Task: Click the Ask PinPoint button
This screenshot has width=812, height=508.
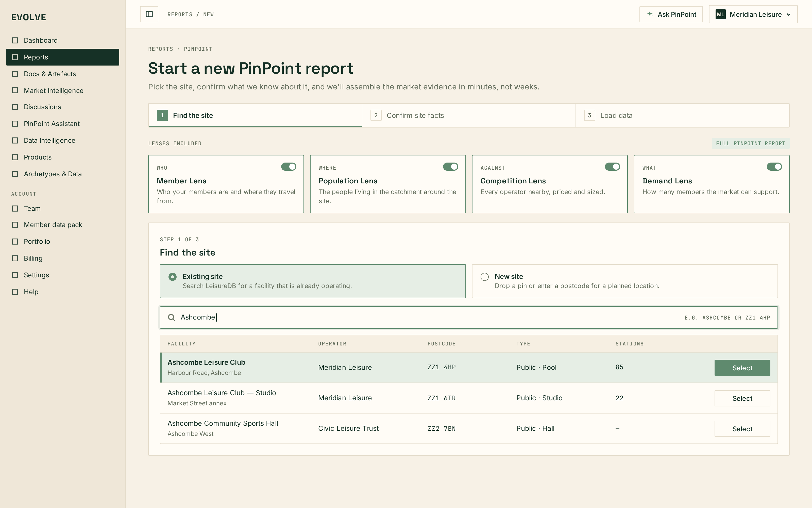Action: [x=671, y=14]
